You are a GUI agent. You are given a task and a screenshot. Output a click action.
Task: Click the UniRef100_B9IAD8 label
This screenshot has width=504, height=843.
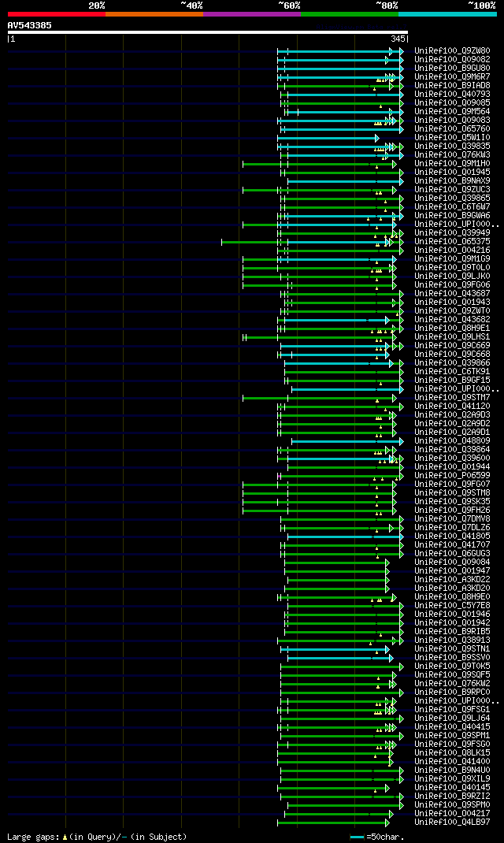pyautogui.click(x=452, y=86)
